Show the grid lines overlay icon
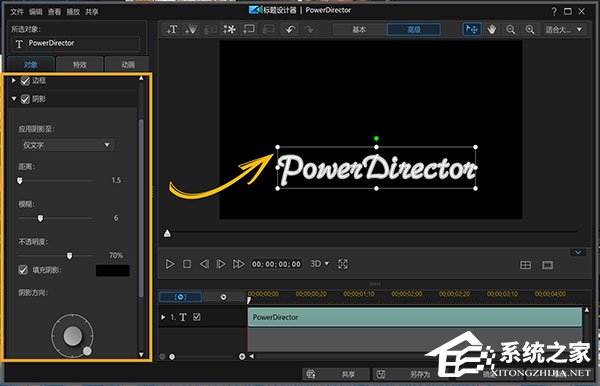The height and width of the screenshot is (386, 600). click(x=525, y=265)
